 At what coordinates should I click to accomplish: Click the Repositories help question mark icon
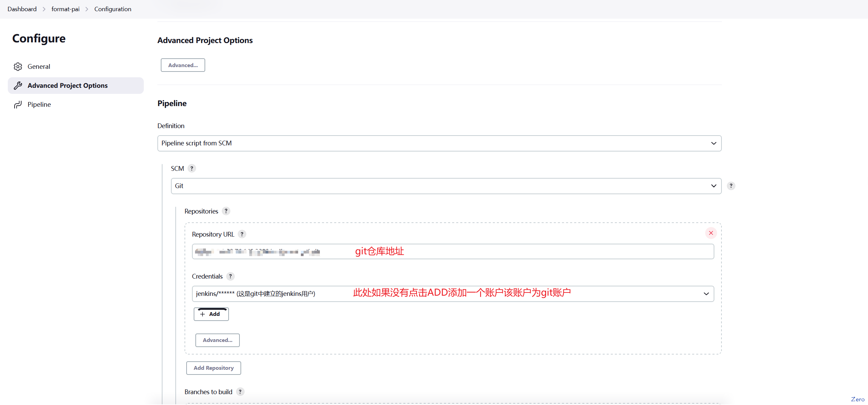[x=226, y=211]
